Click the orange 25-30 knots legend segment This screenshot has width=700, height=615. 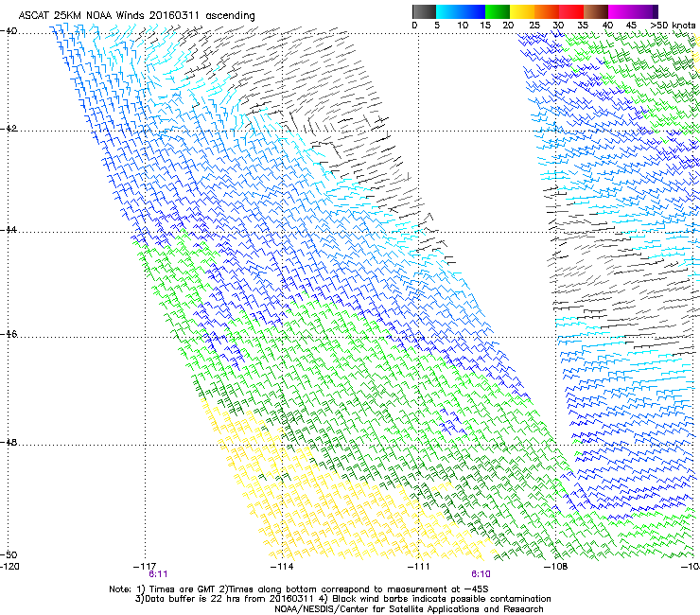click(547, 11)
